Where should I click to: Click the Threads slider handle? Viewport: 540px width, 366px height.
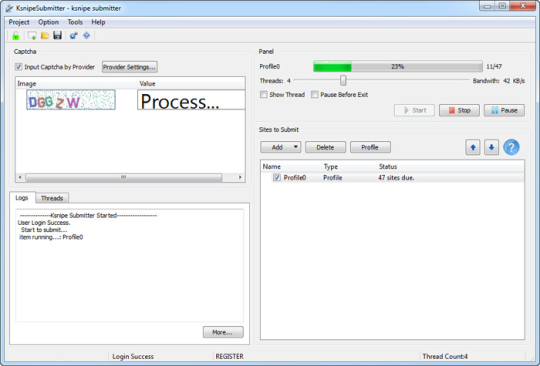(343, 81)
